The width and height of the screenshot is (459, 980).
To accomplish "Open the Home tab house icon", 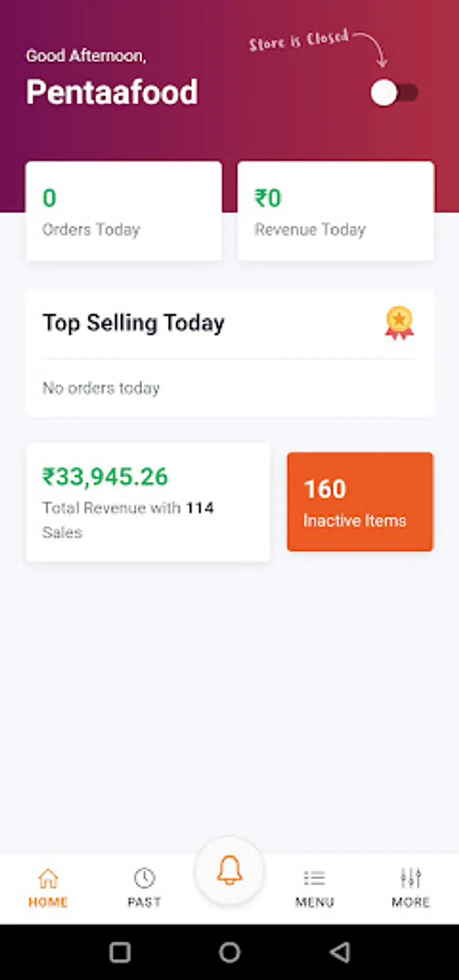I will pos(48,878).
